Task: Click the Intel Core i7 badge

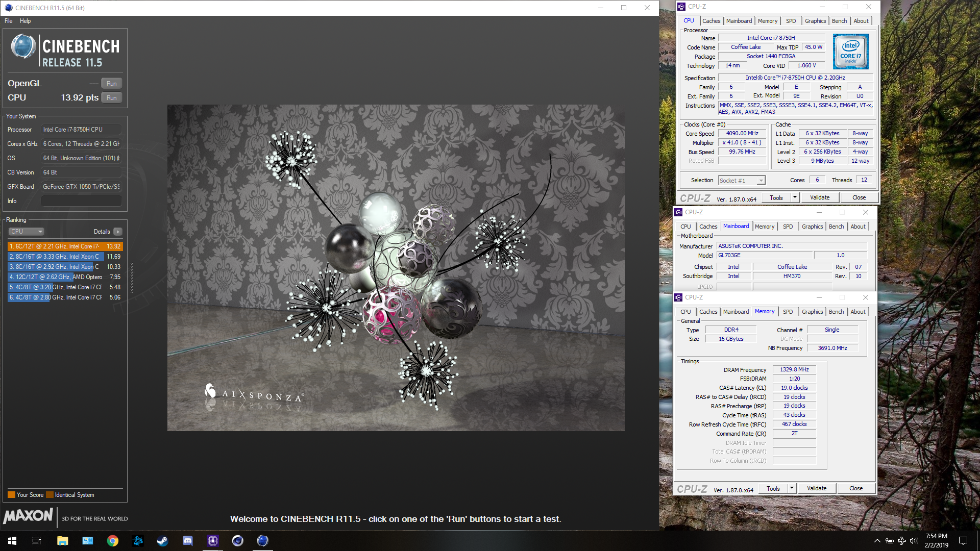Action: pyautogui.click(x=850, y=52)
